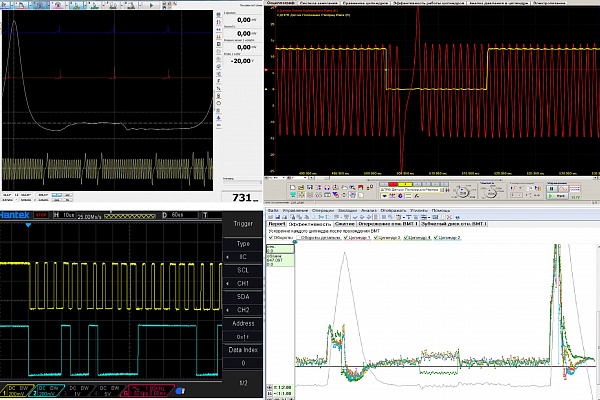Select the H 10us timebase field
This screenshot has height=400, width=600.
[x=64, y=215]
